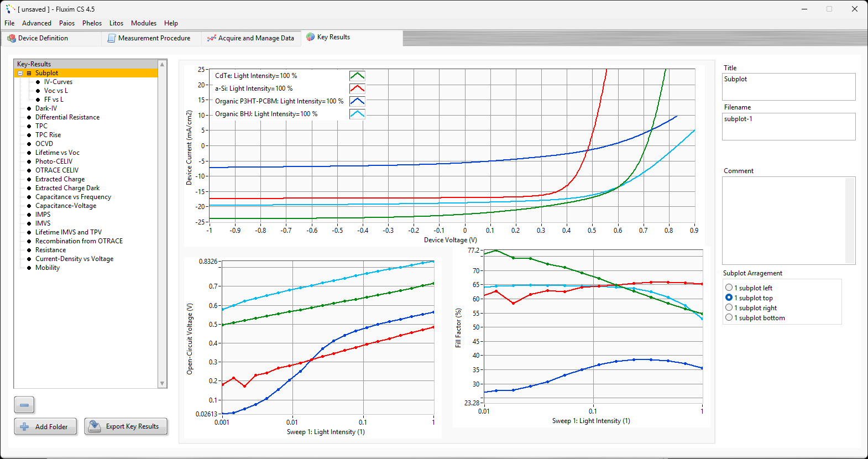Click the Key-Results tree scroll down arrow
This screenshot has height=459, width=868.
tap(163, 383)
